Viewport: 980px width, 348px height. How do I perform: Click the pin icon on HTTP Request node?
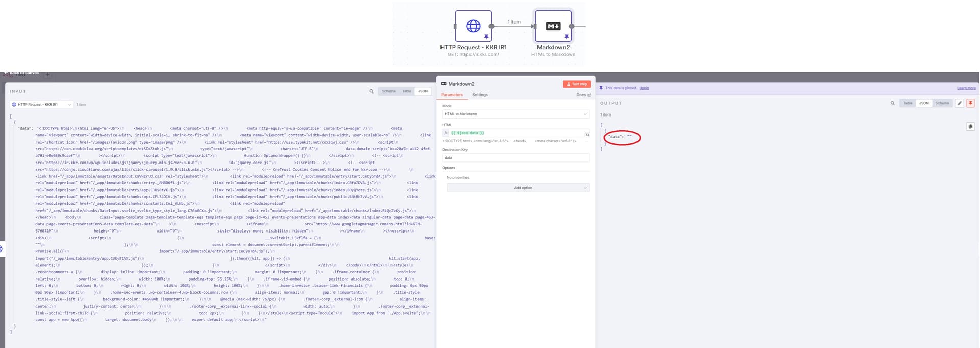(x=486, y=37)
